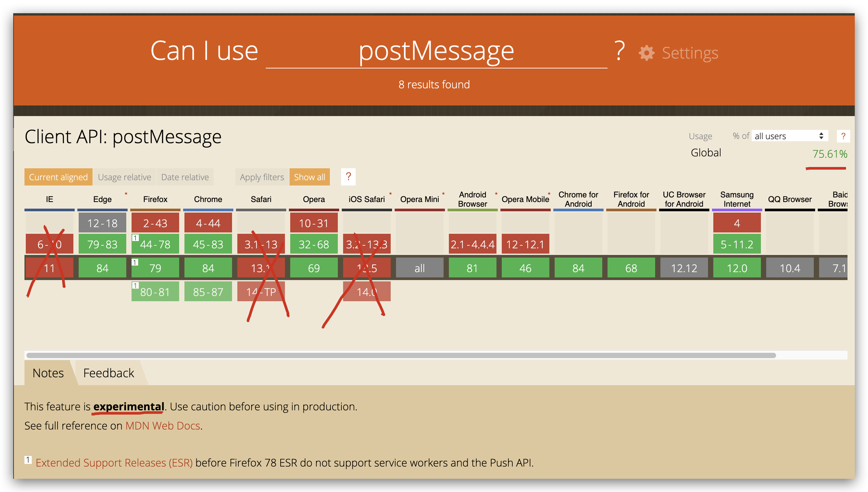Viewport: 868px width, 492px height.
Task: Open the Feedback tab
Action: [x=108, y=373]
